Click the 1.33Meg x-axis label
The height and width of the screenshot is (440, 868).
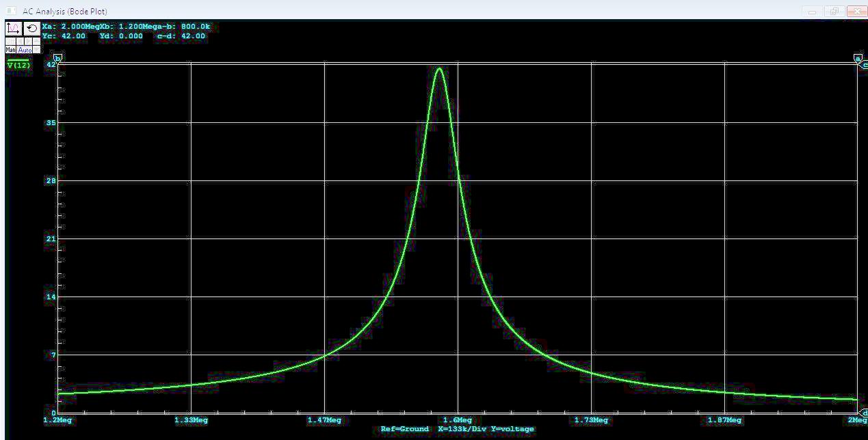[191, 420]
